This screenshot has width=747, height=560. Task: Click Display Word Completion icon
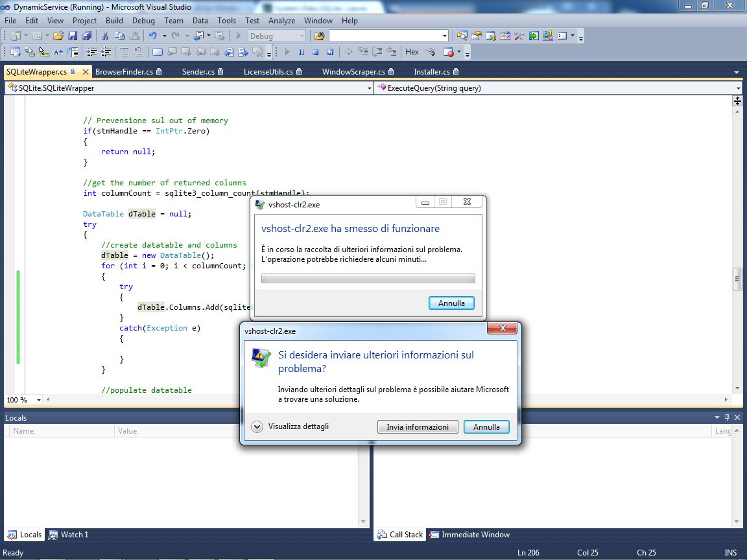pyautogui.click(x=58, y=52)
